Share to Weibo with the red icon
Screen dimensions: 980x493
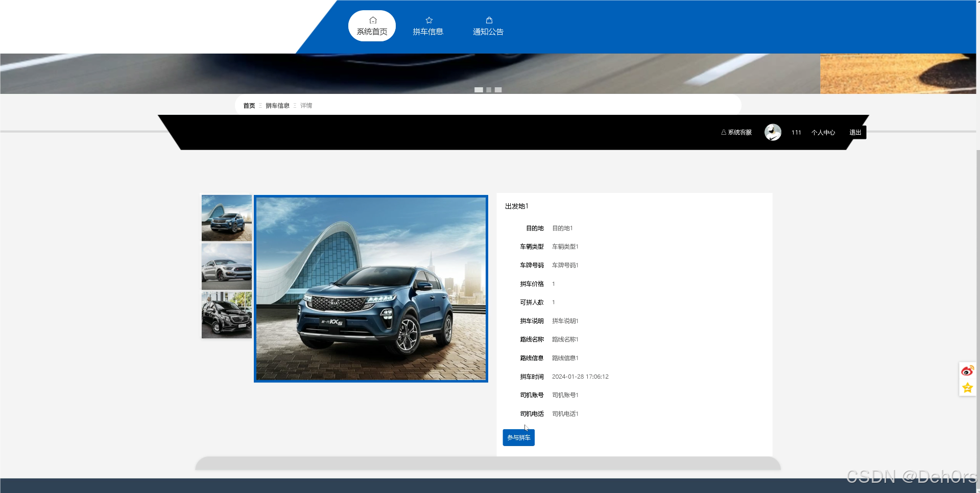(967, 371)
